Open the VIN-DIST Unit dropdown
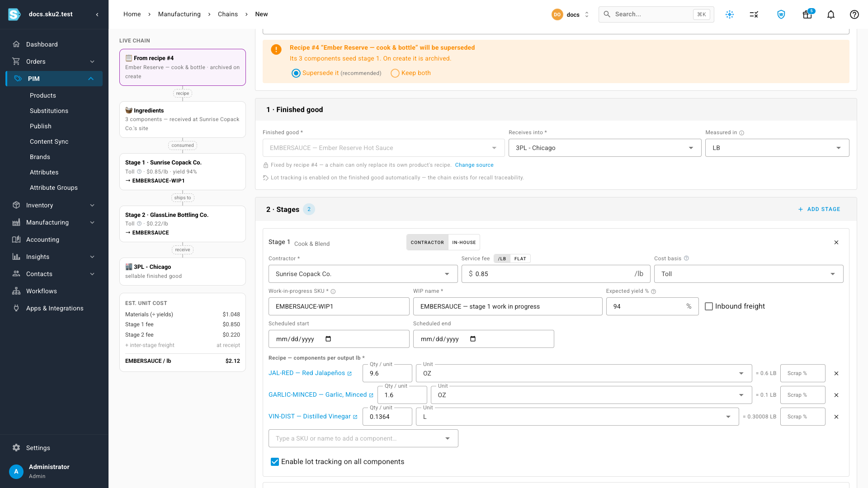Image resolution: width=868 pixels, height=488 pixels. pos(577,417)
